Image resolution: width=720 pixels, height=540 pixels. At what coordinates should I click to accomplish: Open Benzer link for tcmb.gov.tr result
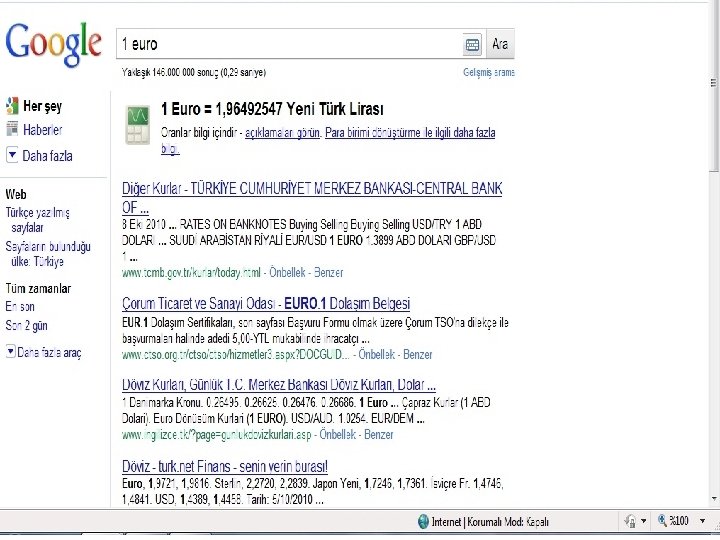(x=328, y=272)
